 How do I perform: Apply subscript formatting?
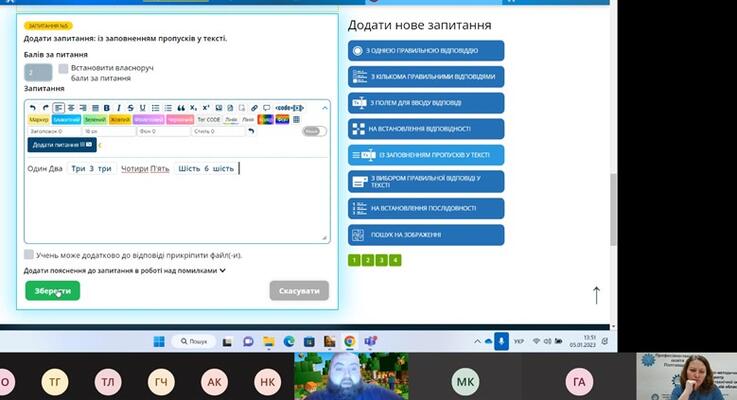click(193, 108)
